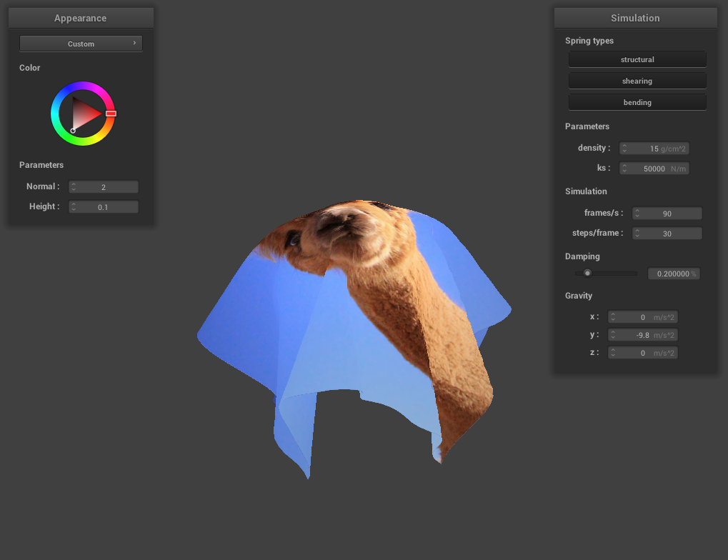Open the Custom appearance dropdown
The height and width of the screenshot is (560, 728).
[x=81, y=44]
